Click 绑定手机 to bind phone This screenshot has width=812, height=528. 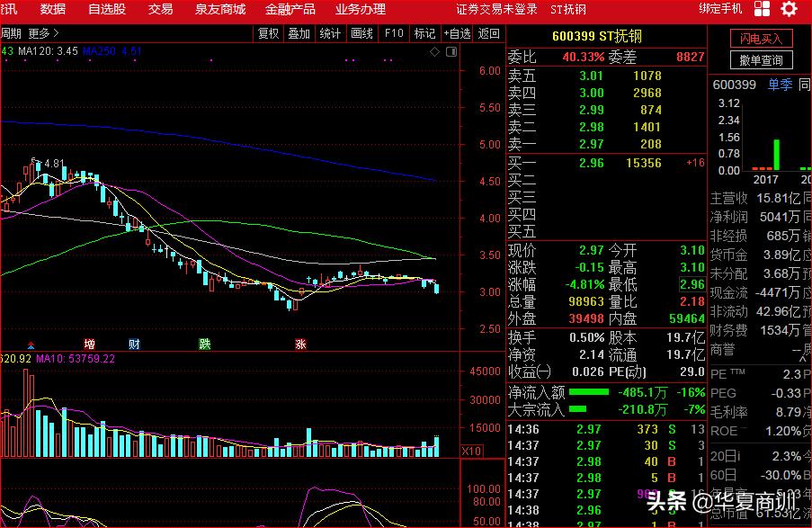(x=720, y=9)
